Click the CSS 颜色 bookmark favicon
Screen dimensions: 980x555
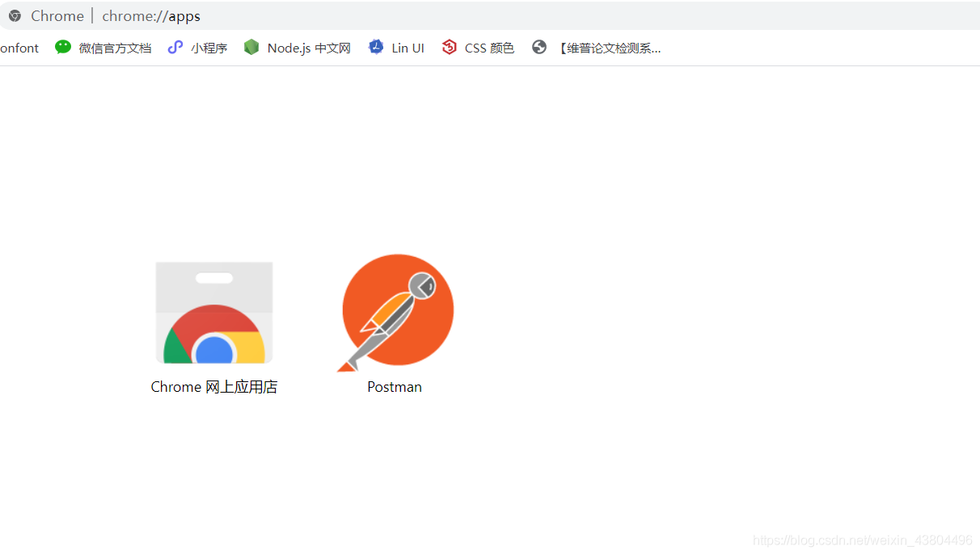(449, 47)
